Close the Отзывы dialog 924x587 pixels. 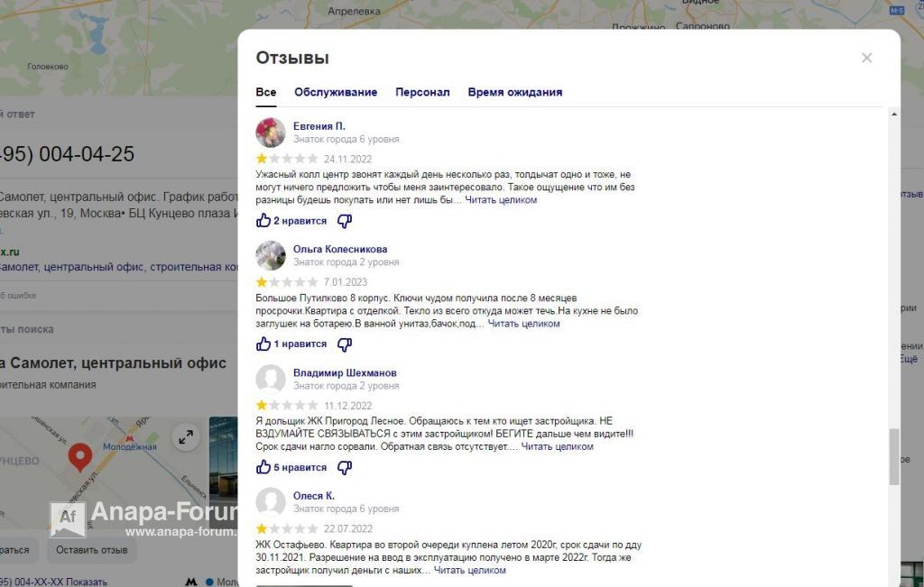pyautogui.click(x=866, y=58)
